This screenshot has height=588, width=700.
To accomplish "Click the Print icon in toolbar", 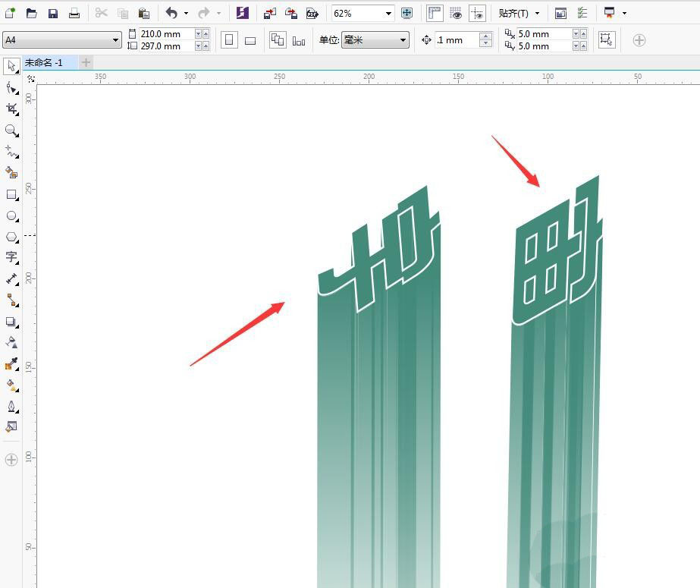I will pos(74,13).
